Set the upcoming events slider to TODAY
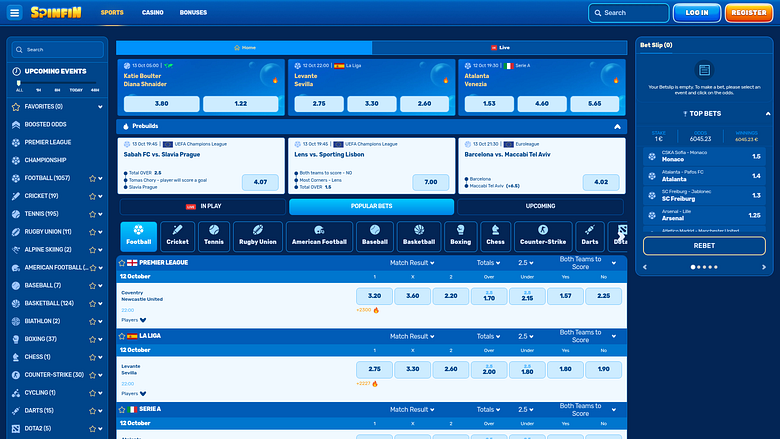780x439 pixels. point(76,90)
